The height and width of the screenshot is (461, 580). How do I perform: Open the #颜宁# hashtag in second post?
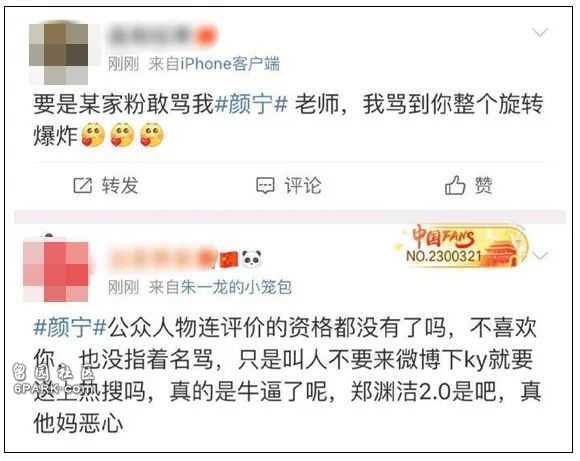[x=70, y=327]
